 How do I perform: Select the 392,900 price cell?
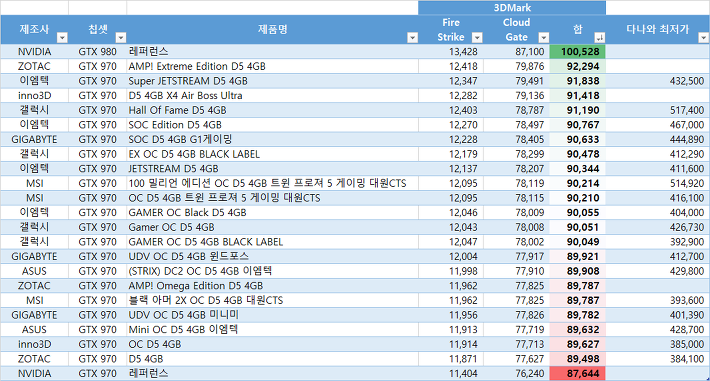[x=658, y=242]
